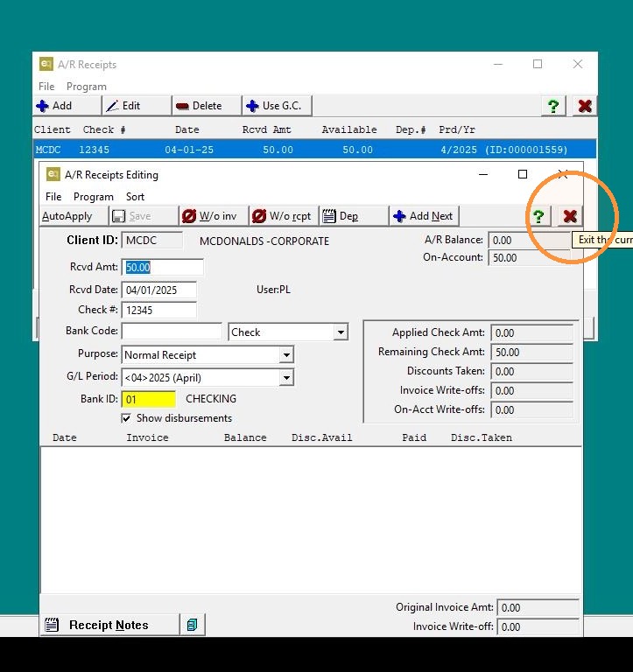Click the Invoice column header
Image resolution: width=633 pixels, height=672 pixels.
pos(147,437)
